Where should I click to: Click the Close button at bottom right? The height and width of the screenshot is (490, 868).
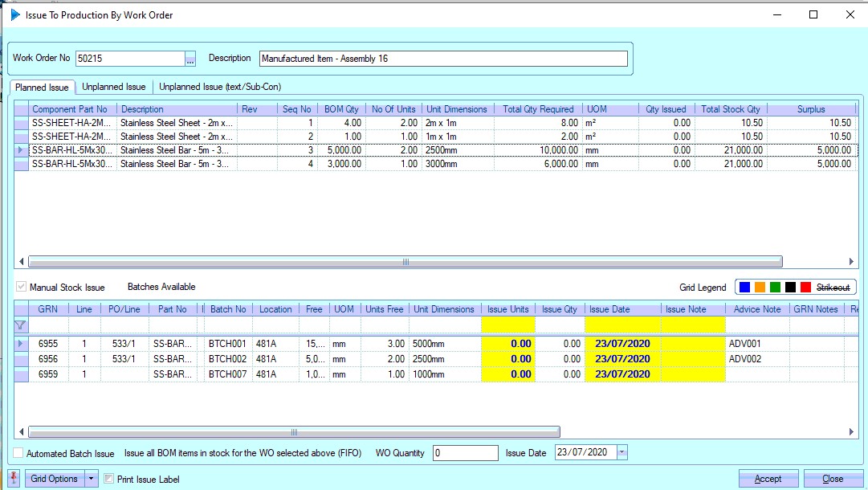(833, 479)
